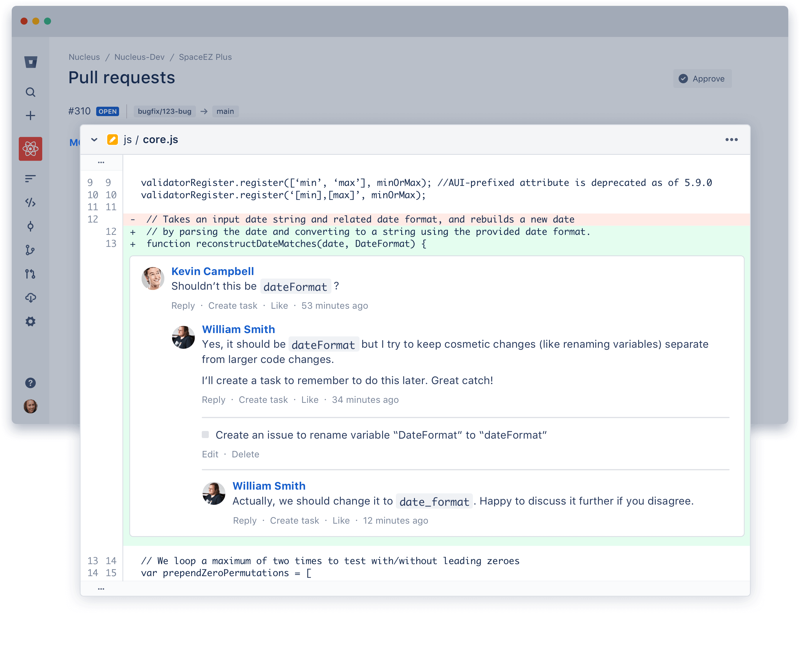Select the SpaceEZ Plus project avatar icon
Viewport: 800px width, 672px height.
(30, 149)
